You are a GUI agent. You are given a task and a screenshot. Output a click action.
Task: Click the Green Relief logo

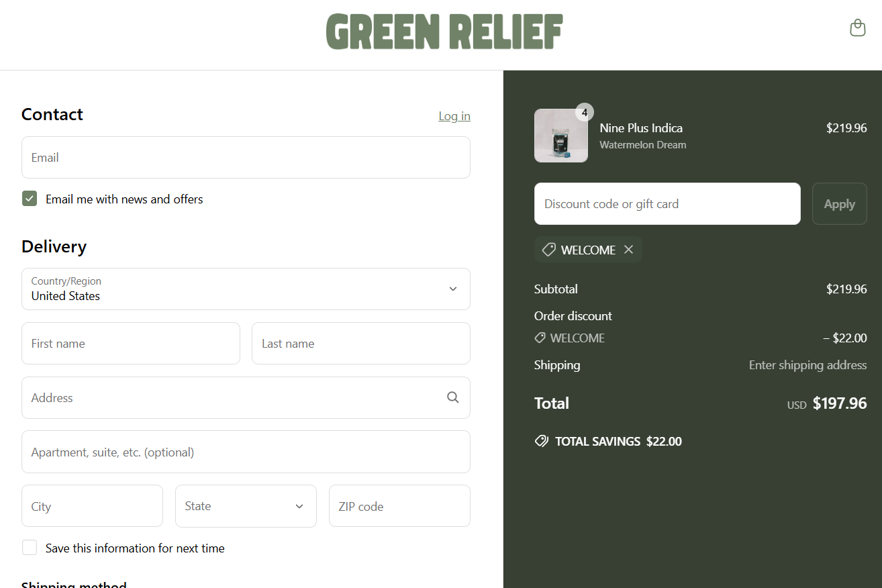tap(444, 32)
